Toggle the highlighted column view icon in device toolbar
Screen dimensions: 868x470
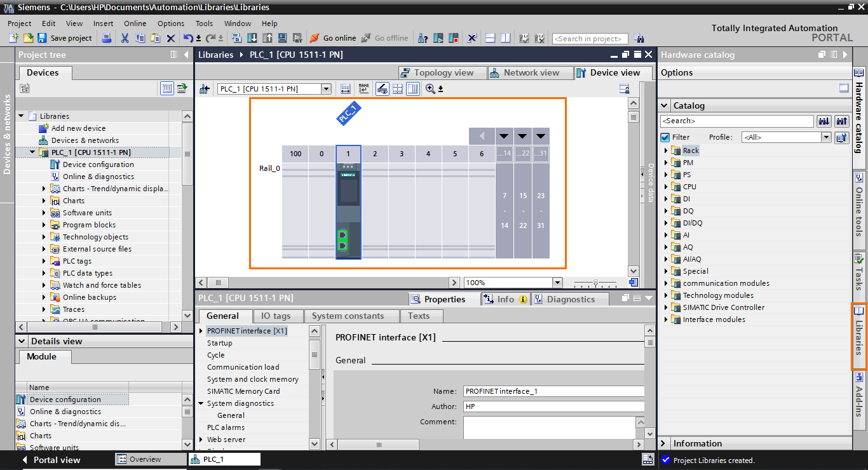(413, 89)
